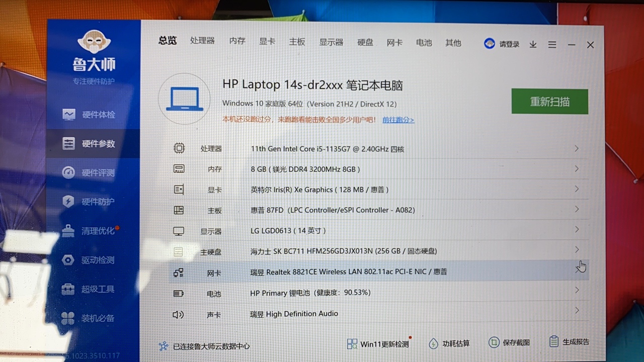Open 硬件体检 hardware checkup in sidebar

click(x=98, y=115)
